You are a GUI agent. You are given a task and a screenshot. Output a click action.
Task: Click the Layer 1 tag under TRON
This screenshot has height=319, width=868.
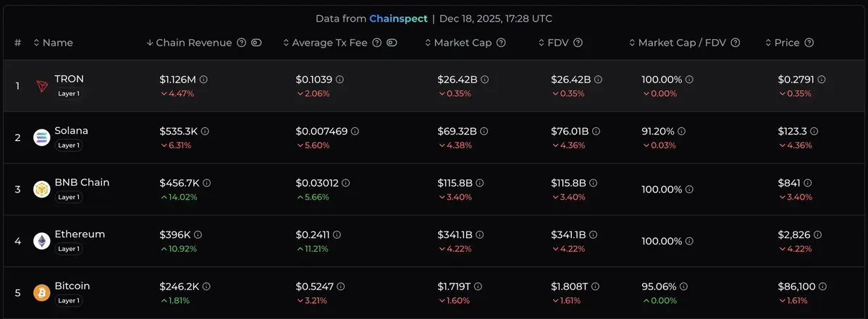pos(69,94)
